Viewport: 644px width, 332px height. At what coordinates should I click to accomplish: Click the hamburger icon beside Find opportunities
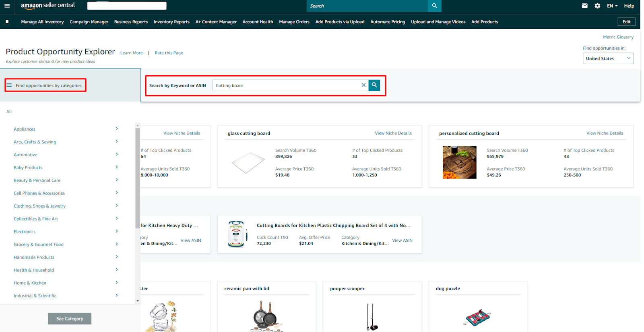[x=9, y=85]
